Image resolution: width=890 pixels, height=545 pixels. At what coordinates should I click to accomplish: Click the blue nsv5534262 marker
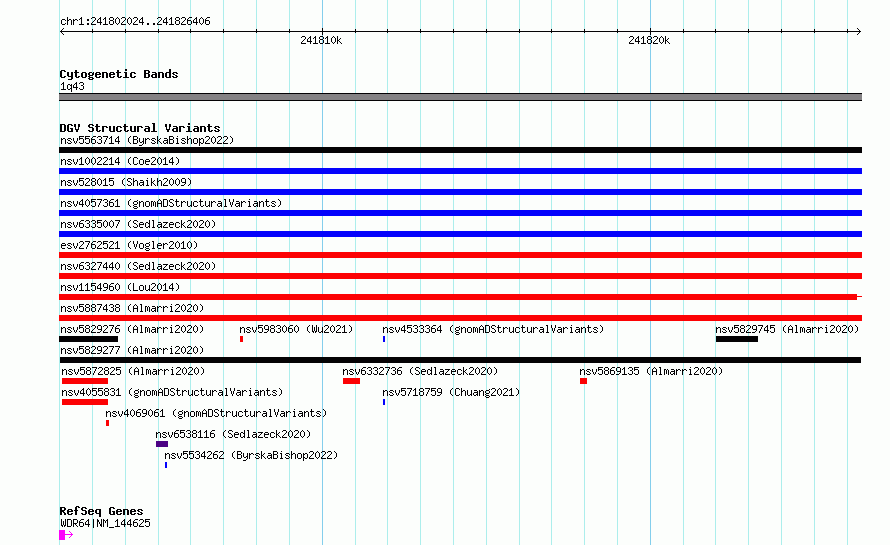[x=166, y=465]
